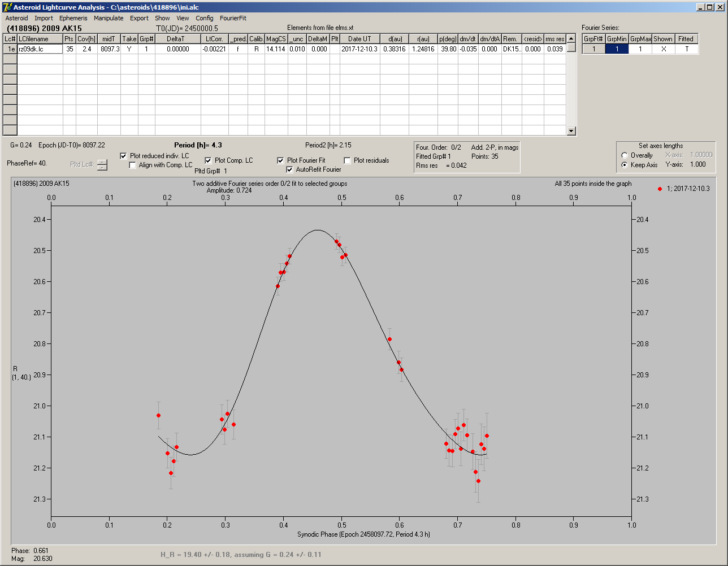This screenshot has height=566, width=728.
Task: Click the X-axis value 1.00000 field
Action: coord(700,155)
